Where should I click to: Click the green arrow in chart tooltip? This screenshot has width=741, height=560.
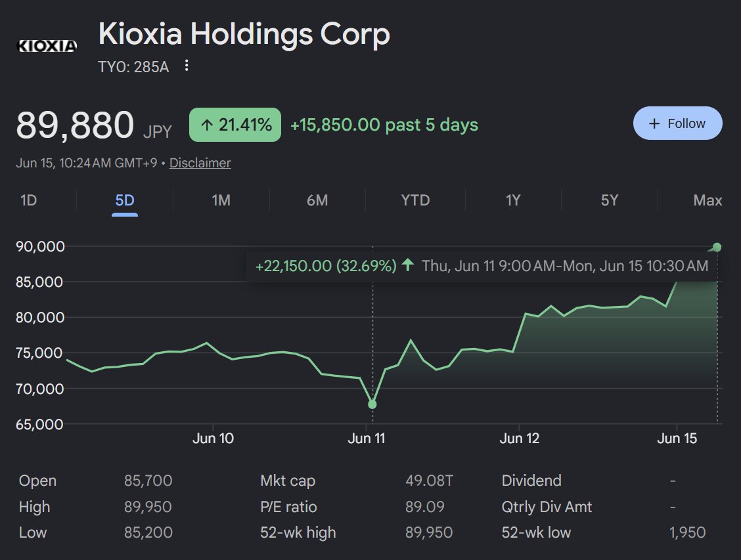tap(408, 265)
